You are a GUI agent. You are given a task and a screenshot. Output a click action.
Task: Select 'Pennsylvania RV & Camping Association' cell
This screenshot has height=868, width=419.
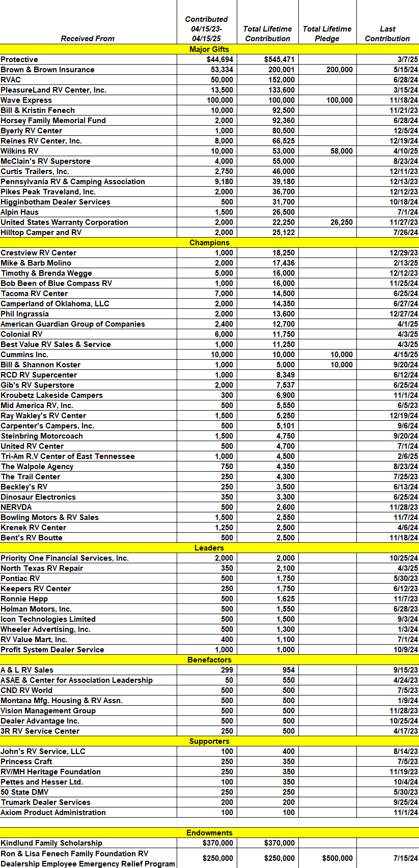(73, 182)
